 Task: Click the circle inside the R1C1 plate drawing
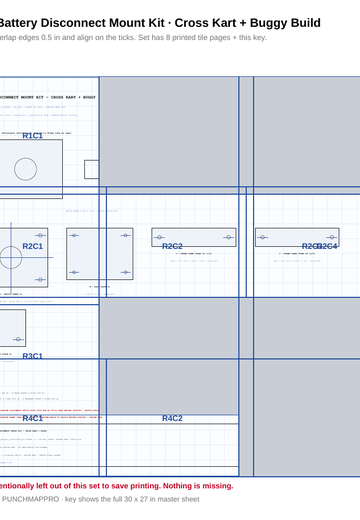[x=25, y=169]
